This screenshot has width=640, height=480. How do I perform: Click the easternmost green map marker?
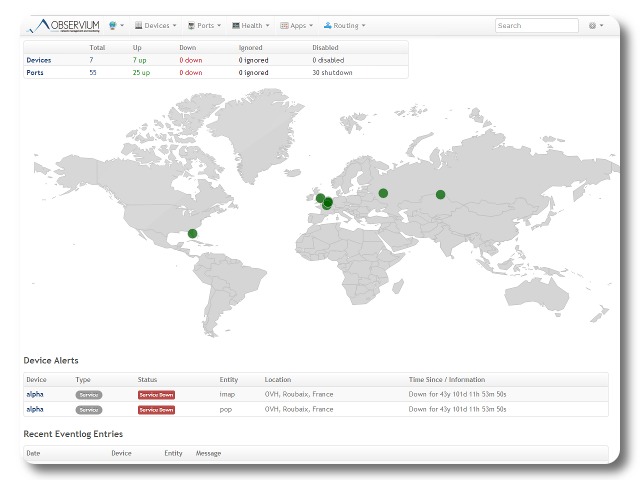[x=440, y=194]
